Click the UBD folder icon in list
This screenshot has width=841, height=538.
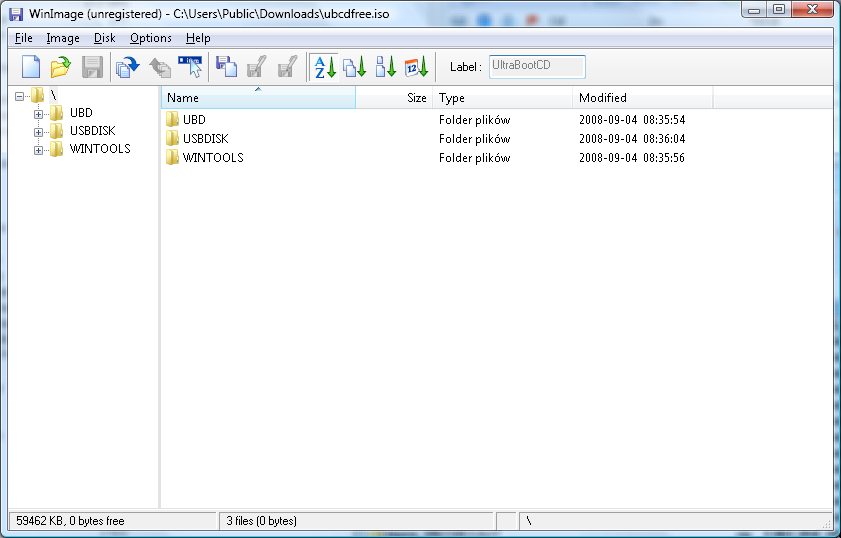pos(172,119)
